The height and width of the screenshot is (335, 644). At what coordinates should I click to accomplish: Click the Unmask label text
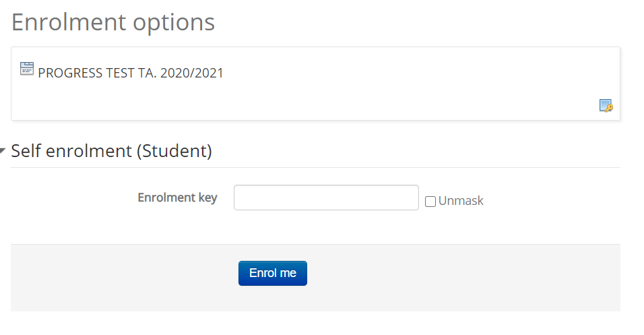460,201
